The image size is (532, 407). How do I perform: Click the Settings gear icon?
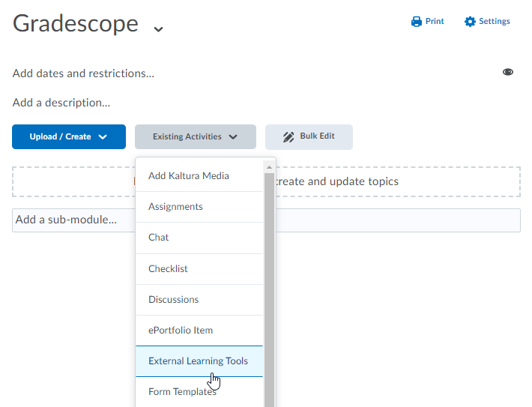pos(470,22)
